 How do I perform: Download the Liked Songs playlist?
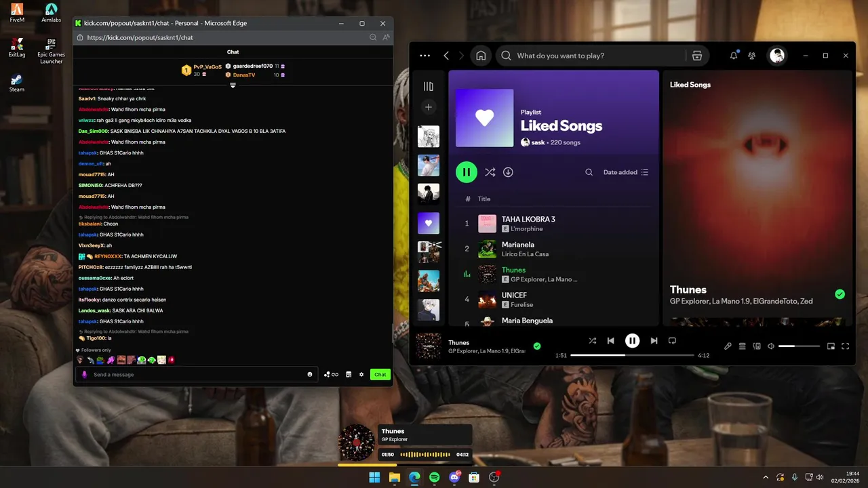[x=508, y=172]
